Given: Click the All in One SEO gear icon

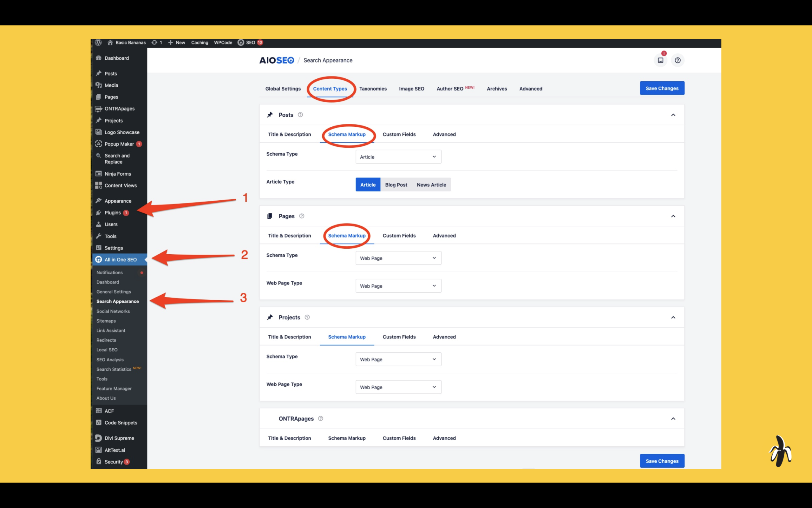Looking at the screenshot, I should (x=99, y=259).
